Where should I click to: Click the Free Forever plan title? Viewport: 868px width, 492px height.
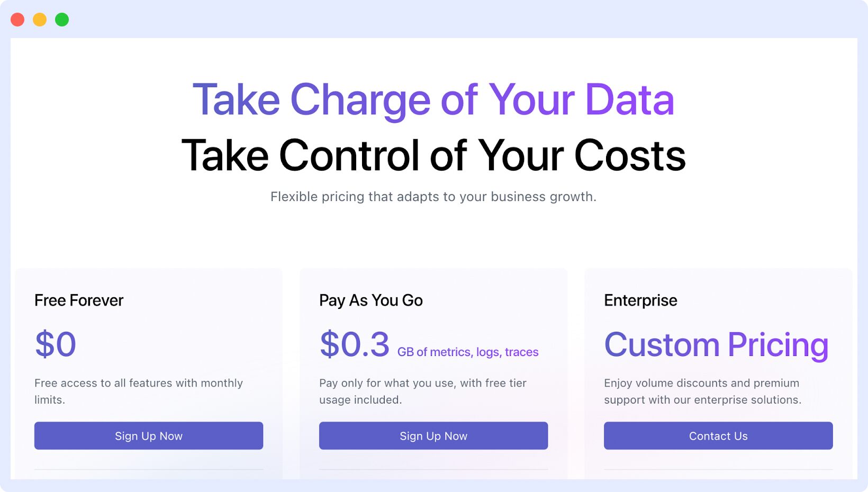[78, 300]
